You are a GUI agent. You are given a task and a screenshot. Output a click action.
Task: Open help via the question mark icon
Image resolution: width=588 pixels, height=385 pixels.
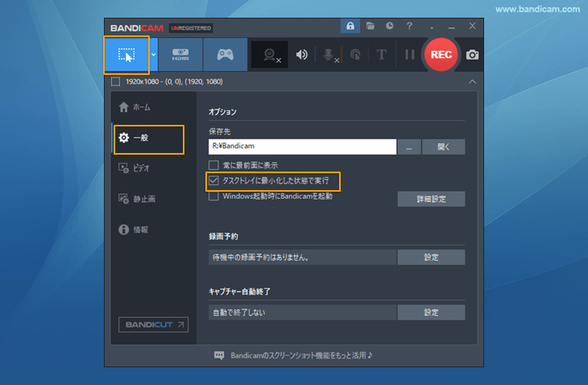(x=409, y=26)
